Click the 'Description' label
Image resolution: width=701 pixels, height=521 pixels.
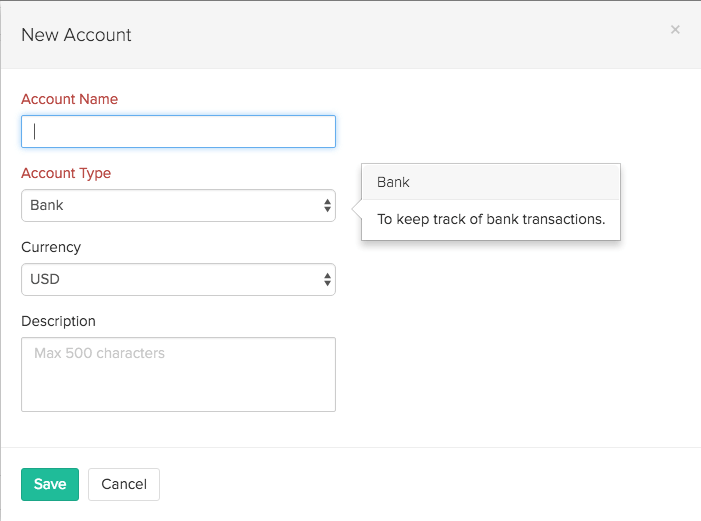tap(59, 322)
